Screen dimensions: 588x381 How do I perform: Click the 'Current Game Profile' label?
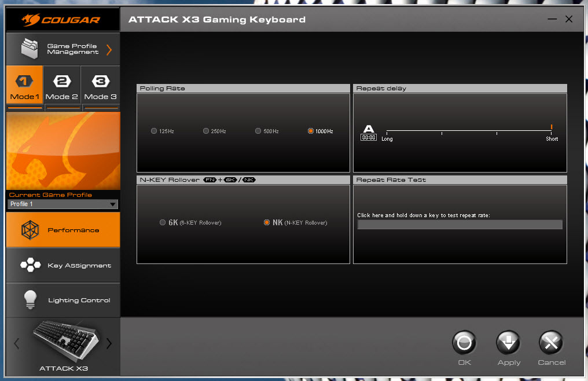[50, 195]
